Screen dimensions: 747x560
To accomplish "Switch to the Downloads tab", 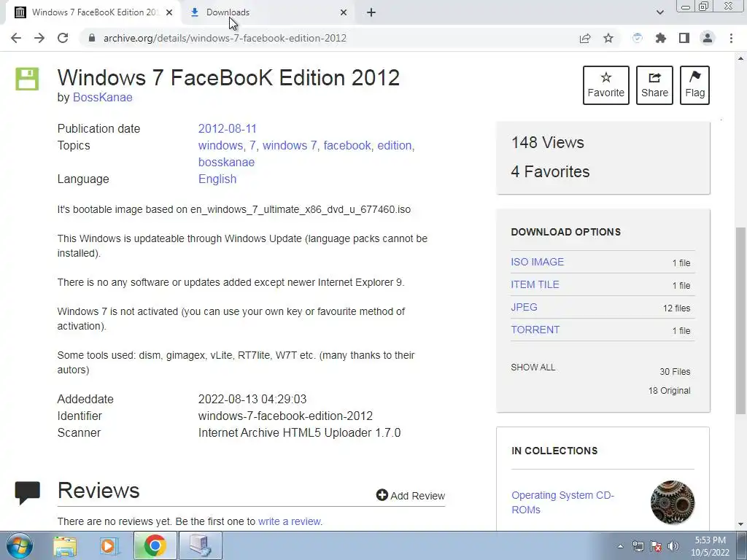I will [269, 12].
